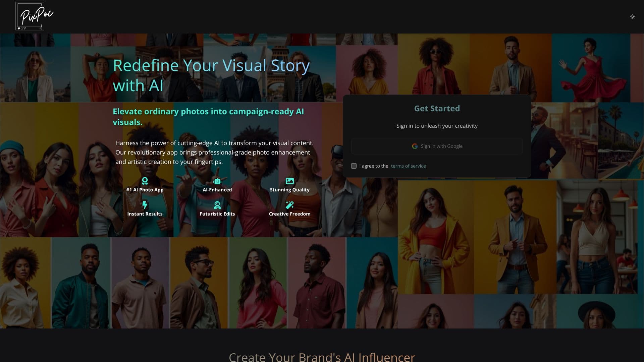This screenshot has width=644, height=362.
Task: Click the "Harness the power of cutting-edge AI" paragraph
Action: coord(215,152)
